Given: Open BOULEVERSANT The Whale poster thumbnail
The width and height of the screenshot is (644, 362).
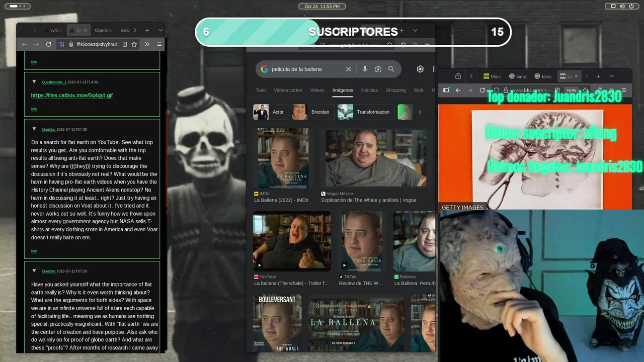Looking at the screenshot, I should pos(277,323).
